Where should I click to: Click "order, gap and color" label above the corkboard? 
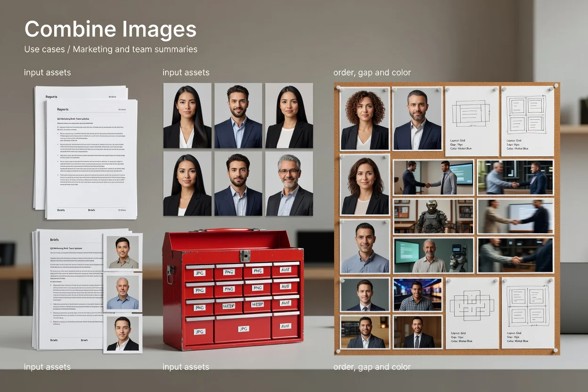coord(372,73)
